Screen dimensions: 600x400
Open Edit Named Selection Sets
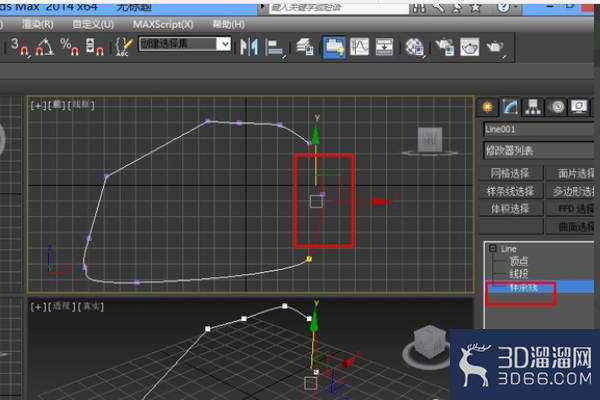pyautogui.click(x=124, y=47)
